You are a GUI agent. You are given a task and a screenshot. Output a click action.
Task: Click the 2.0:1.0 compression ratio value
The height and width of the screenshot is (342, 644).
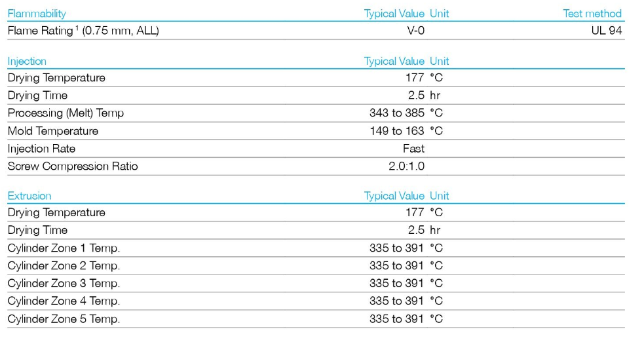406,166
